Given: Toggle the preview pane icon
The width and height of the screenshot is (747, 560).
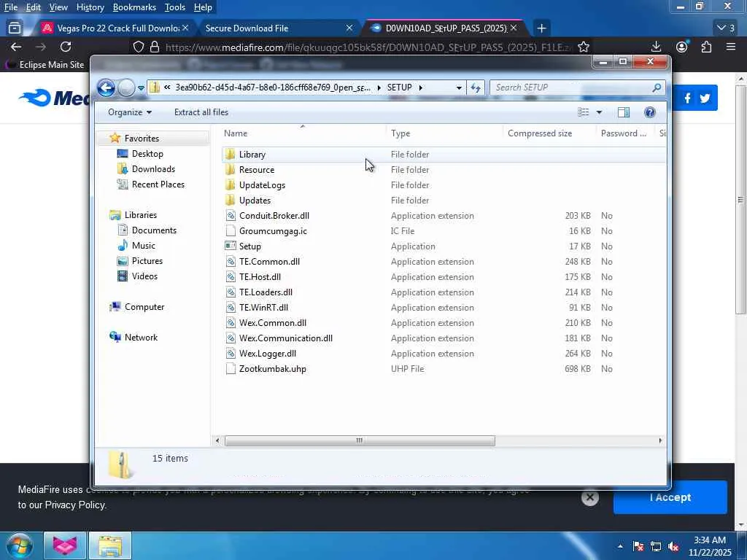Looking at the screenshot, I should 624,112.
